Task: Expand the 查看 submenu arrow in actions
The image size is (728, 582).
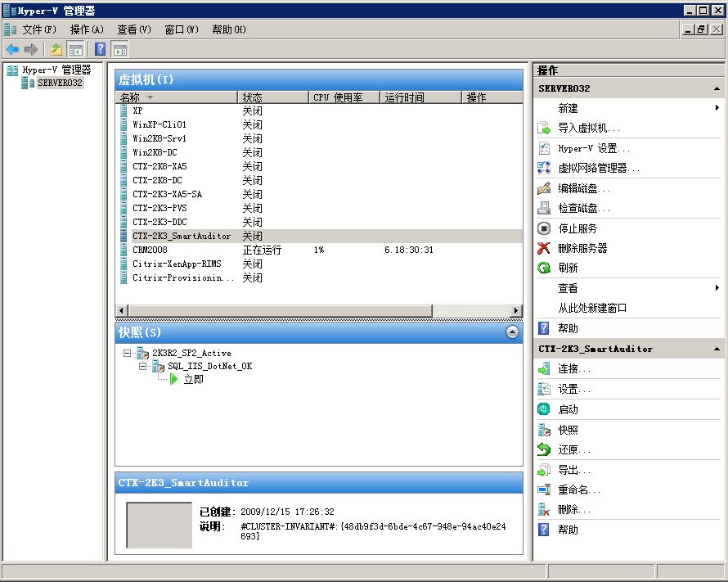Action: pyautogui.click(x=717, y=288)
